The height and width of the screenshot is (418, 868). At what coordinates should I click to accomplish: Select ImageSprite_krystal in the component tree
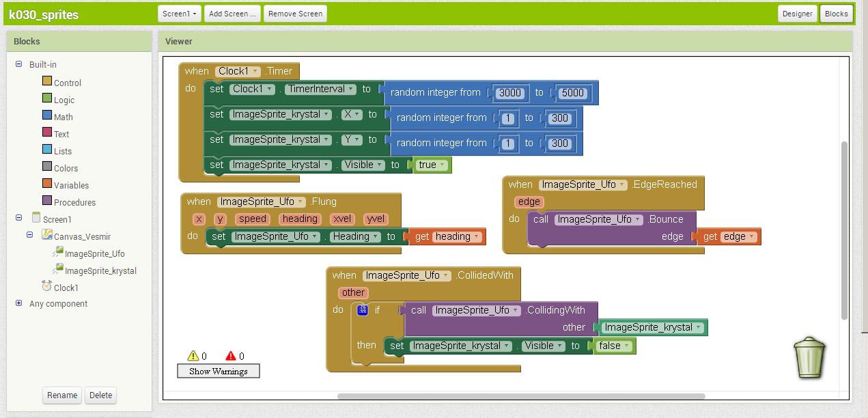100,271
